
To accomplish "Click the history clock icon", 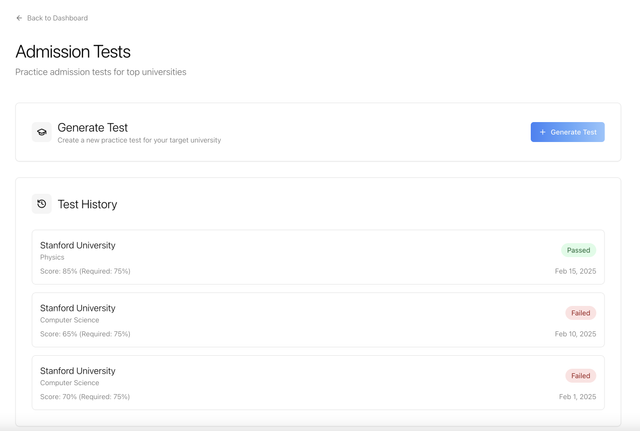I will 42,204.
